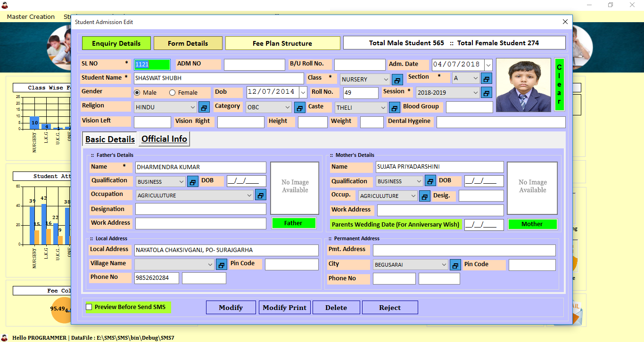This screenshot has height=342, width=644.
Task: Open the lookup icon beside Category dropdown
Action: tap(300, 107)
